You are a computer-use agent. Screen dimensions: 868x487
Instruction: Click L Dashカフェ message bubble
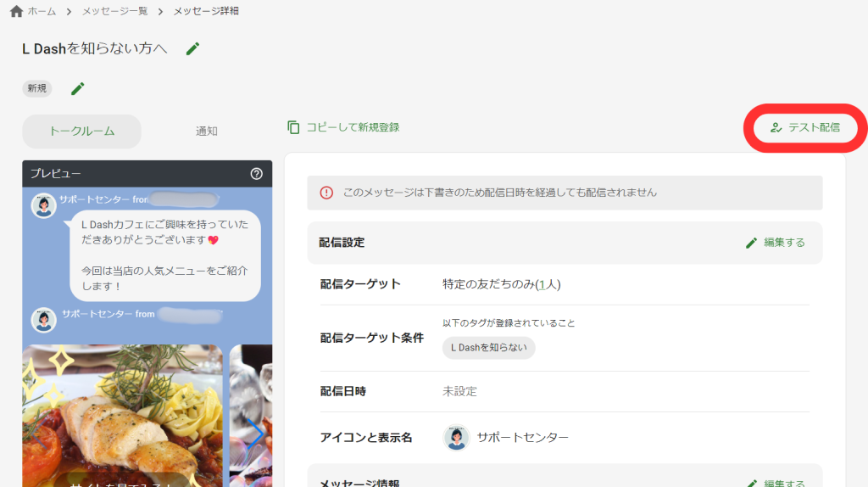[x=165, y=255]
